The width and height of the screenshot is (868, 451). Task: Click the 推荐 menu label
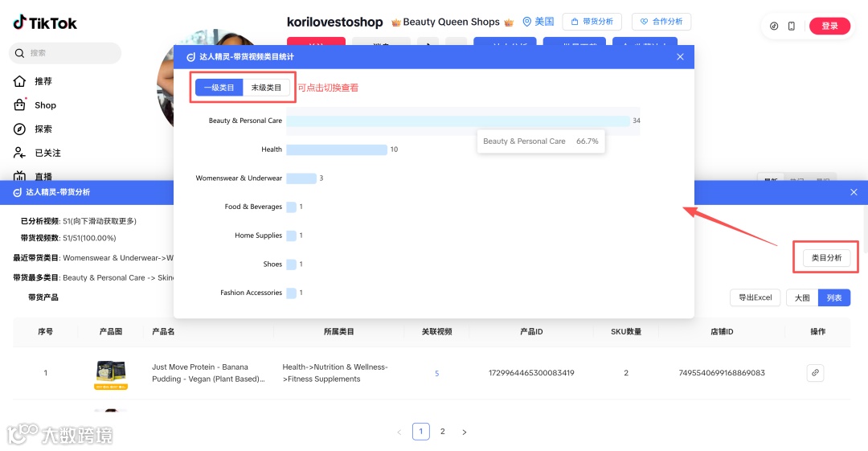[43, 81]
